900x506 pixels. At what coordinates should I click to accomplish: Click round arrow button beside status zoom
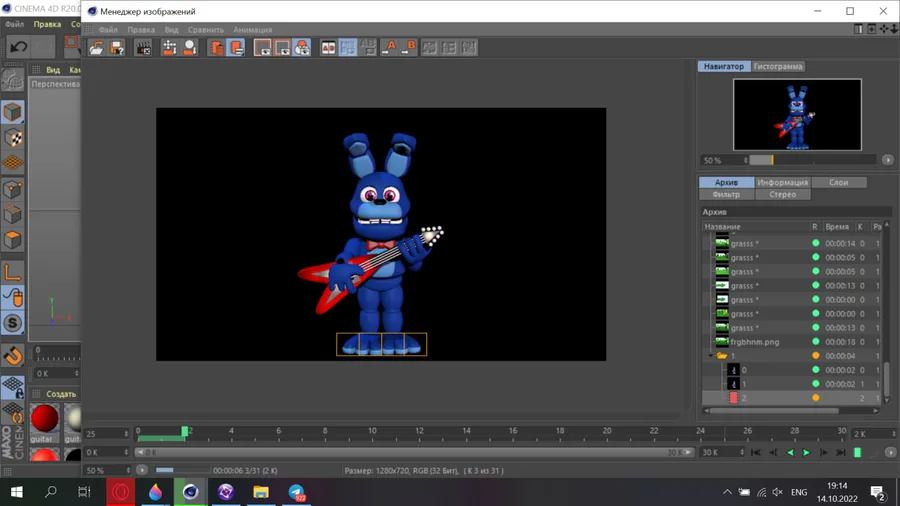[142, 470]
